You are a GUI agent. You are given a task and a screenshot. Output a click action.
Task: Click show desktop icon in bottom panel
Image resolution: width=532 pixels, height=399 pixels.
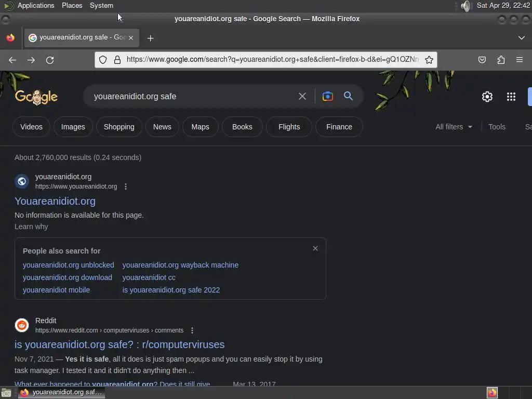[x=6, y=393]
